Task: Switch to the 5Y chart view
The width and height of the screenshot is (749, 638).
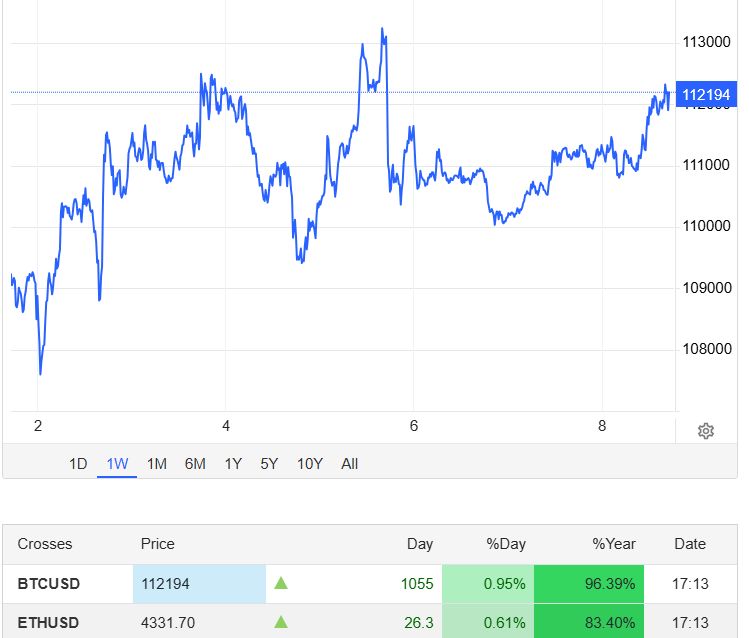Action: 269,464
